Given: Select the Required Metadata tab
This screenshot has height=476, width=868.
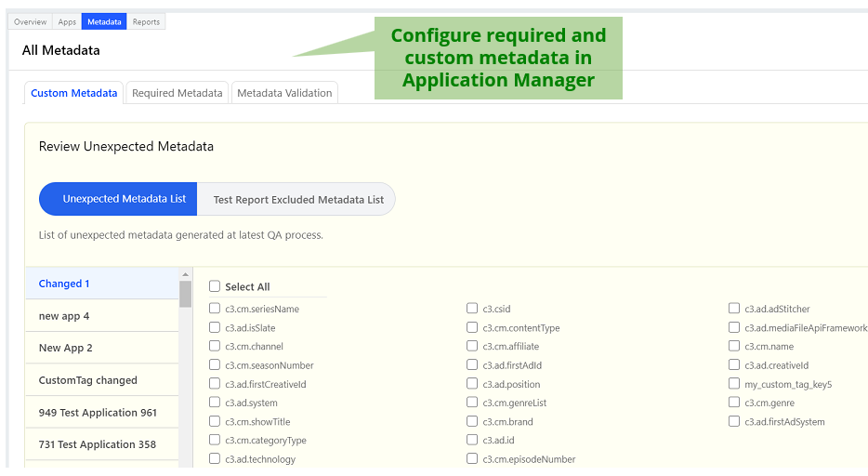Looking at the screenshot, I should click(177, 93).
